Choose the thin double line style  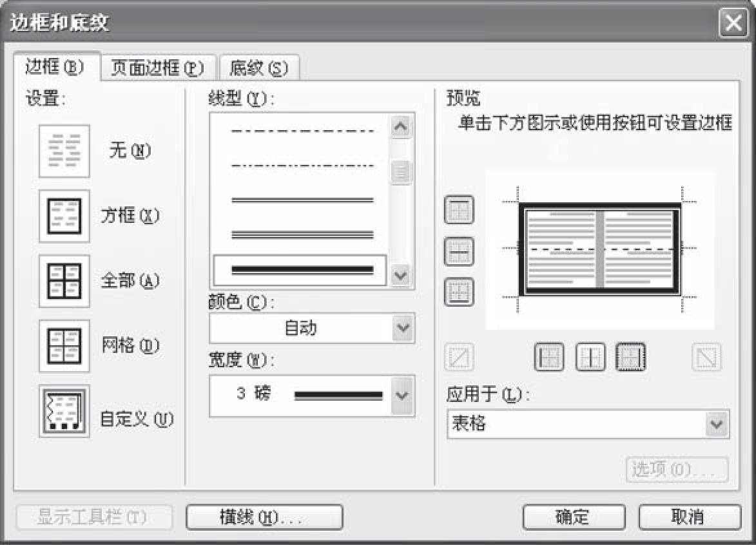[302, 200]
